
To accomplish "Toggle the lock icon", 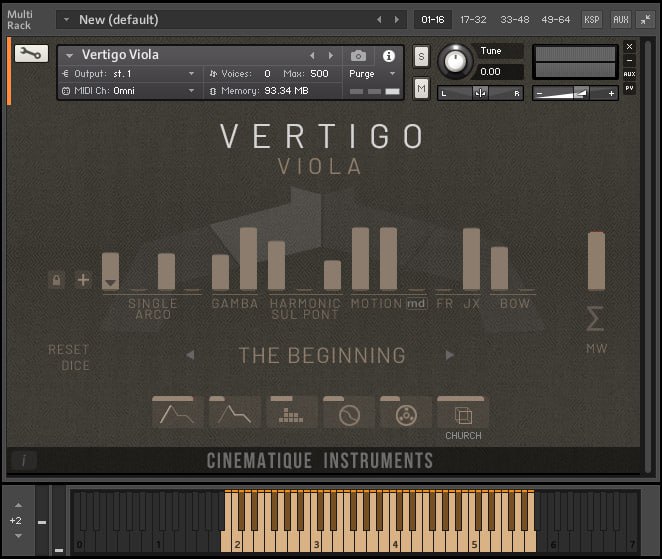I will pyautogui.click(x=56, y=280).
